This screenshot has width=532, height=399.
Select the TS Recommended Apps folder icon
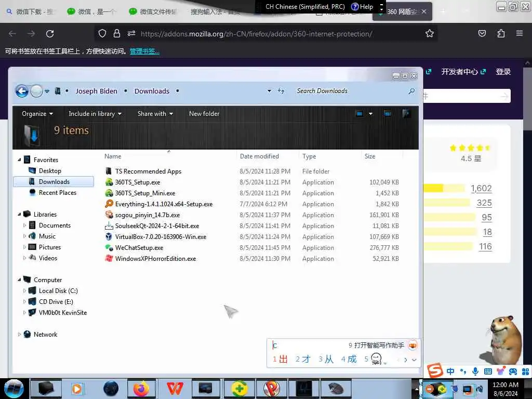(x=109, y=171)
